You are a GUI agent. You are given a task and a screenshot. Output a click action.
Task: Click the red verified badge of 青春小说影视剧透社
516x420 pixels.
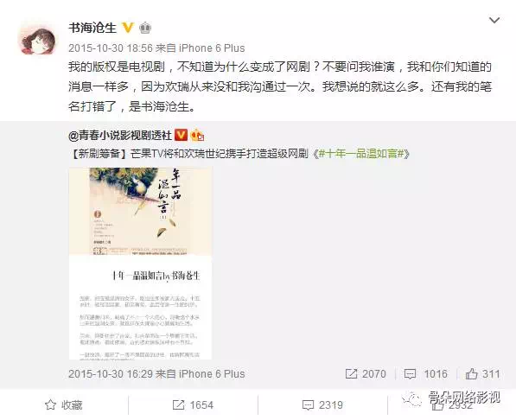coord(181,135)
